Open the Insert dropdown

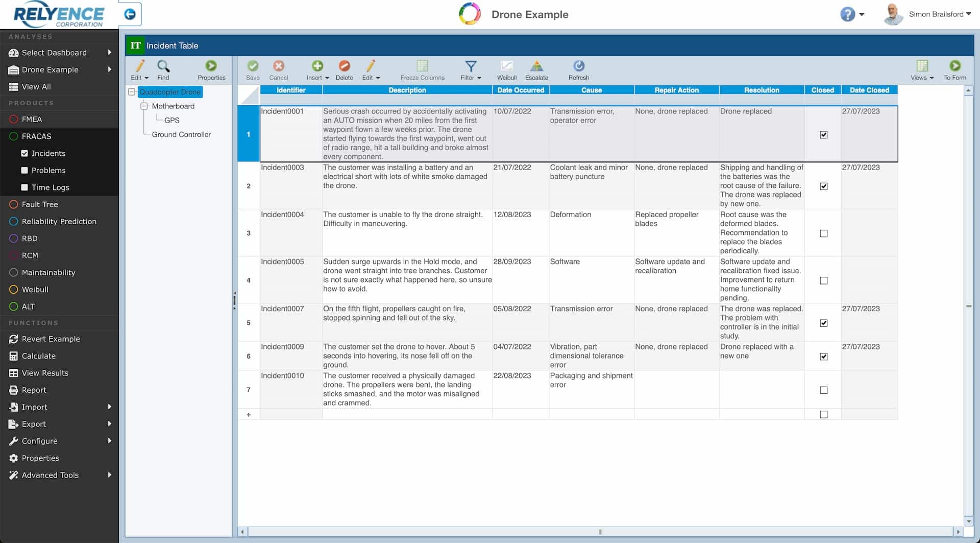coord(317,70)
